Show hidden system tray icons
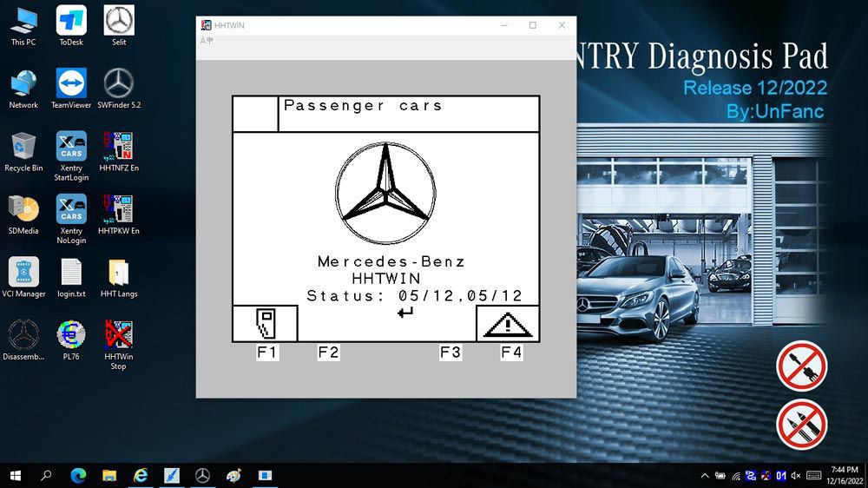This screenshot has width=868, height=488. pyautogui.click(x=705, y=476)
